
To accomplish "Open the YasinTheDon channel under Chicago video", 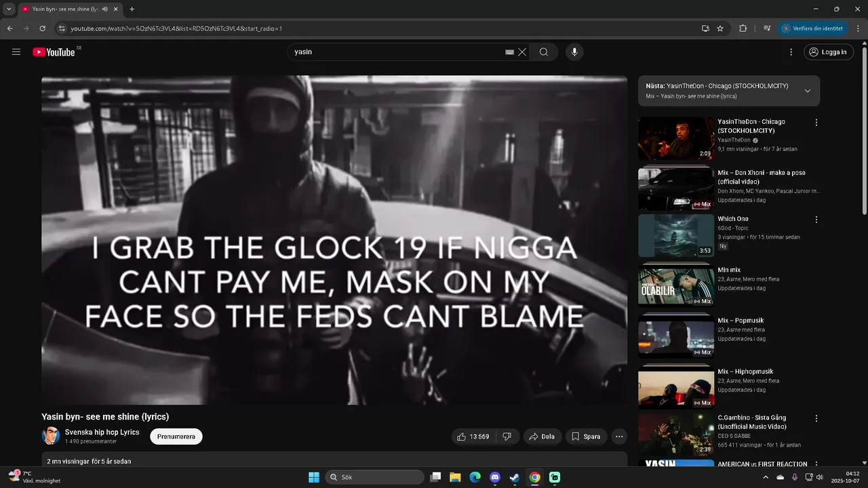I will (x=734, y=140).
